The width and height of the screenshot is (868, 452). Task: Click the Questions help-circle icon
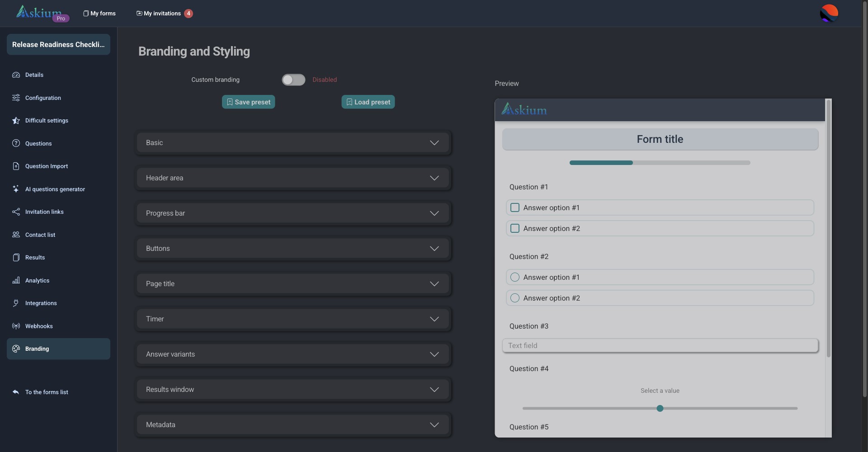point(16,143)
